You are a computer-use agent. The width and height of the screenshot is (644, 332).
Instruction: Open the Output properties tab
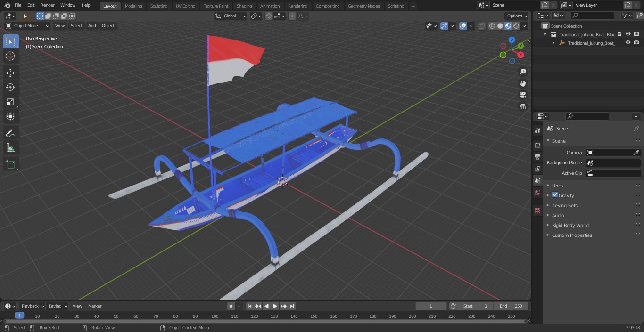(x=537, y=157)
